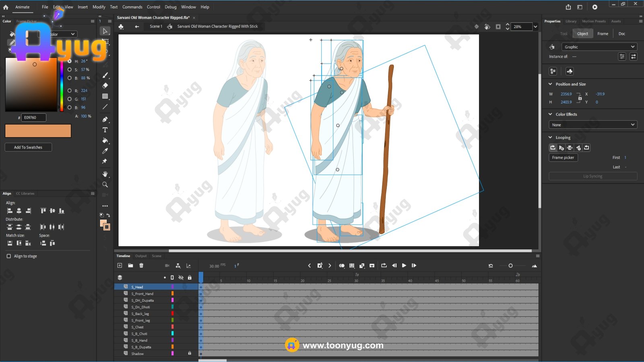Choose the Eyedropper tool
The height and width of the screenshot is (362, 644).
click(105, 151)
